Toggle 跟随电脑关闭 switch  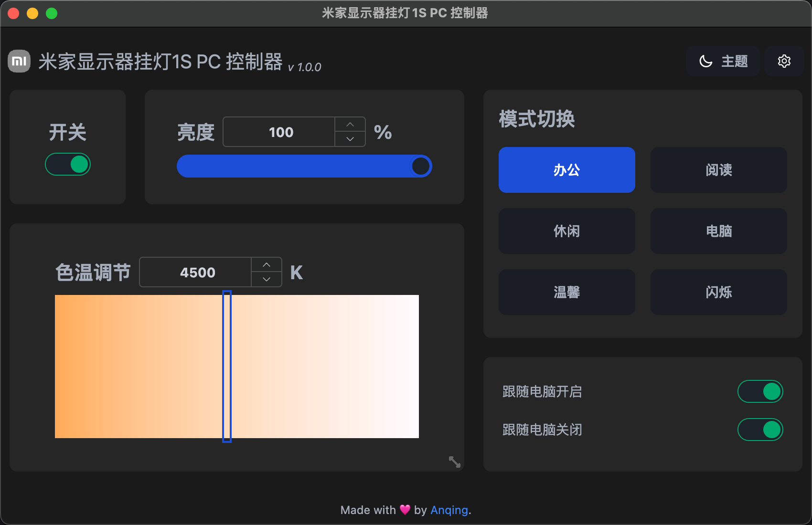tap(760, 430)
